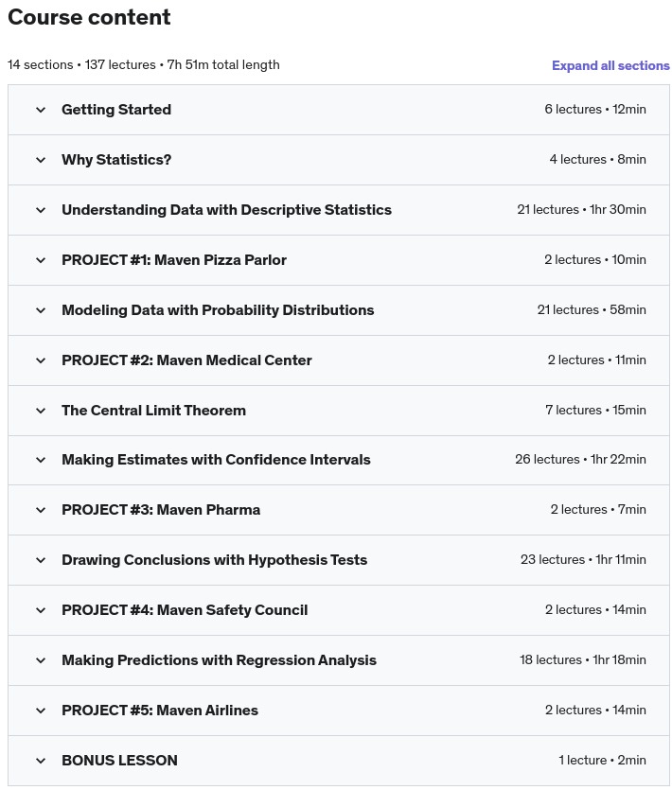Expand Making Estimates with Confidence Intervals chevron
This screenshot has height=790, width=672.
click(x=41, y=460)
